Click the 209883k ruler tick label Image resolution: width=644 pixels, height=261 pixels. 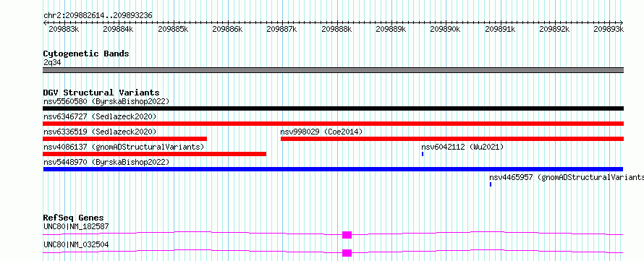(64, 29)
